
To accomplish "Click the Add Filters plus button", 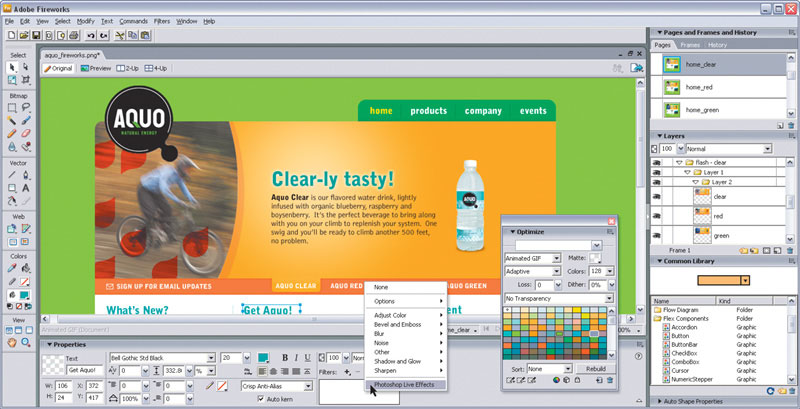I will [347, 372].
